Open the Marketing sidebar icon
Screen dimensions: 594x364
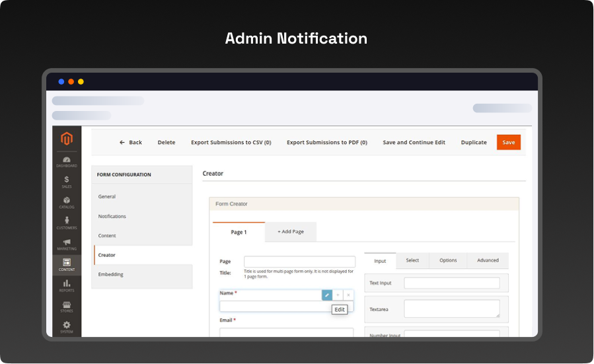(67, 244)
